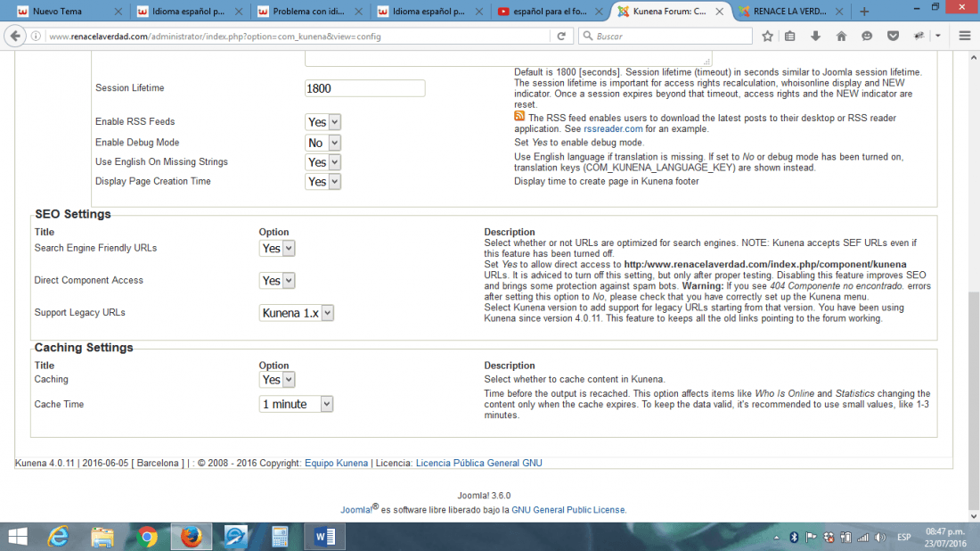Open Licencia Pública General GNU link
This screenshot has height=551, width=980.
[x=478, y=464]
